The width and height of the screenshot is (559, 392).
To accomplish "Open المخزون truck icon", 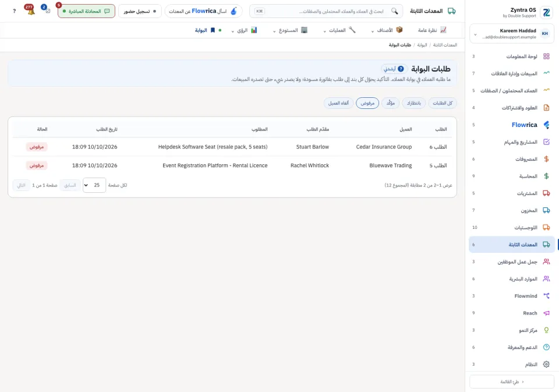I will 546,210.
